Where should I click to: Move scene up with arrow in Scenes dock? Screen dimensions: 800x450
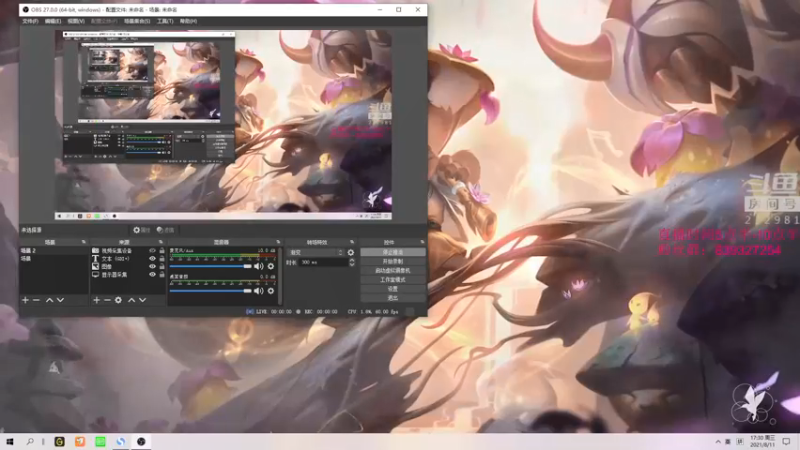pyautogui.click(x=49, y=300)
